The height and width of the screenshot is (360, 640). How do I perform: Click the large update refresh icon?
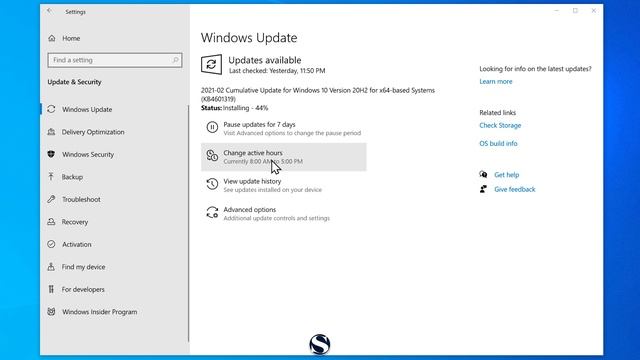211,64
